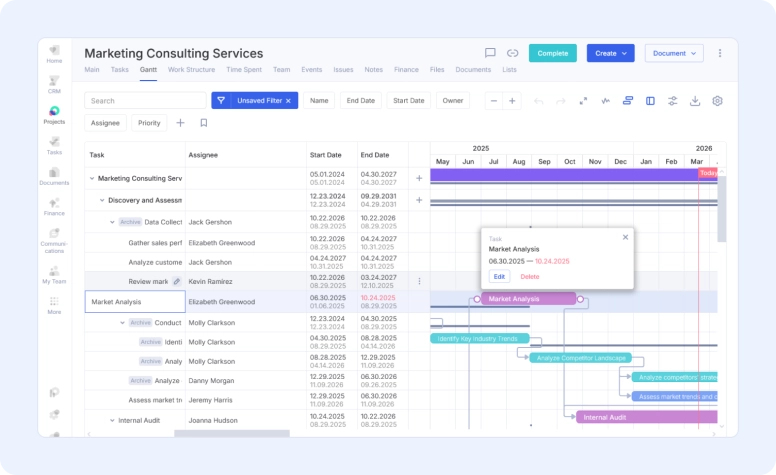Filter by Owner button
The image size is (776, 475).
tap(452, 100)
